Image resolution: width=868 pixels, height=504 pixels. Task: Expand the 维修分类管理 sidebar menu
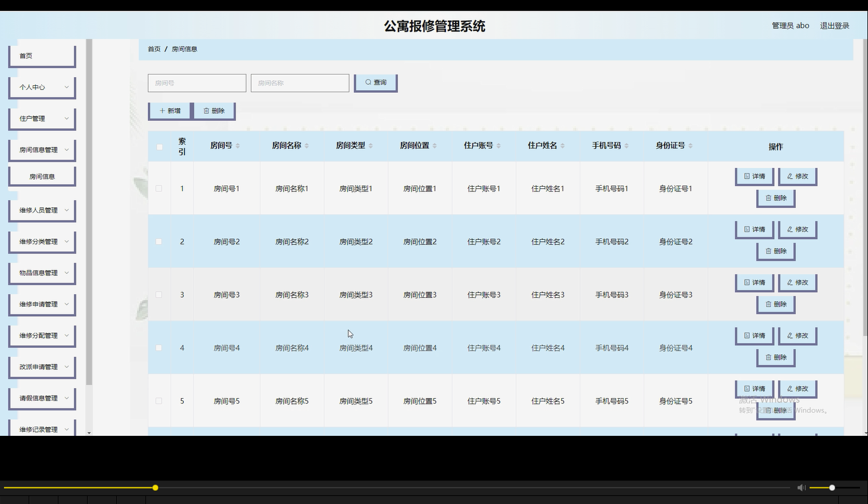tap(42, 242)
